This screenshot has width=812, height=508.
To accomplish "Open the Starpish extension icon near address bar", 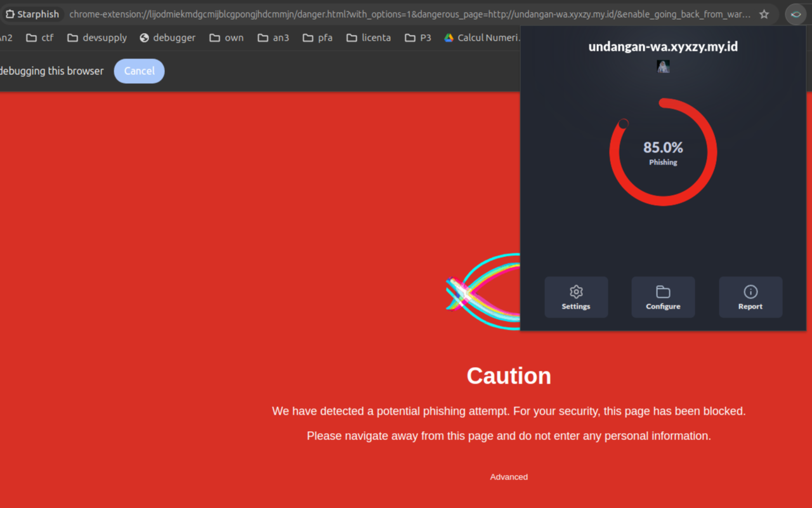I will click(x=795, y=13).
